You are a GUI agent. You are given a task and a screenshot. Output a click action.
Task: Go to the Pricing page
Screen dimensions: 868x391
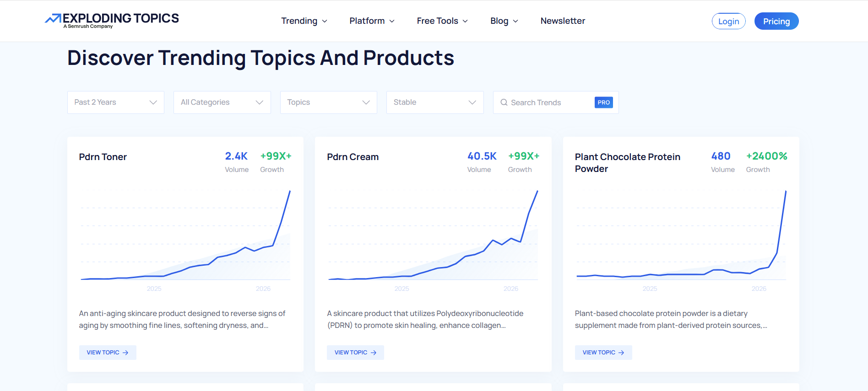(776, 21)
